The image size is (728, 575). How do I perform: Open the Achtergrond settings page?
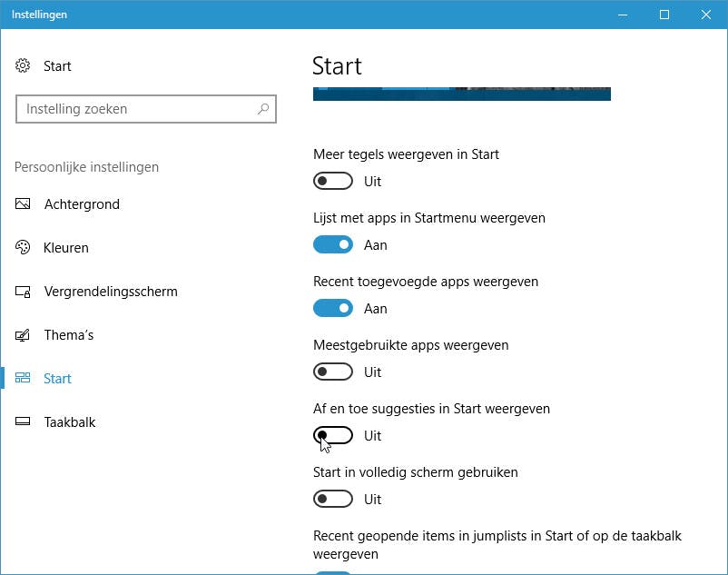pyautogui.click(x=82, y=204)
